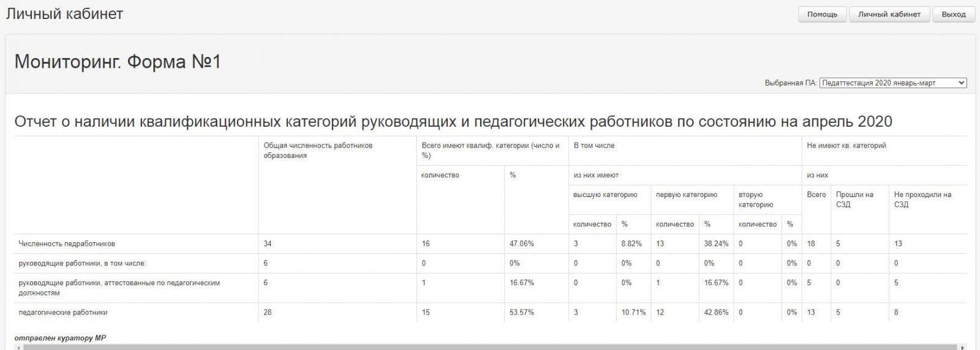The image size is (980, 350).
Task: Click the первую категорию column header
Action: point(686,195)
